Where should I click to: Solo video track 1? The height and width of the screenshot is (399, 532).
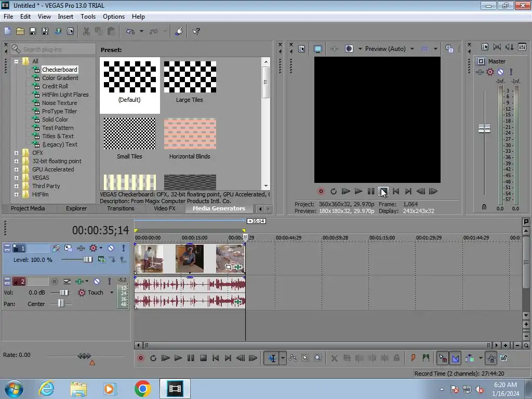click(123, 248)
